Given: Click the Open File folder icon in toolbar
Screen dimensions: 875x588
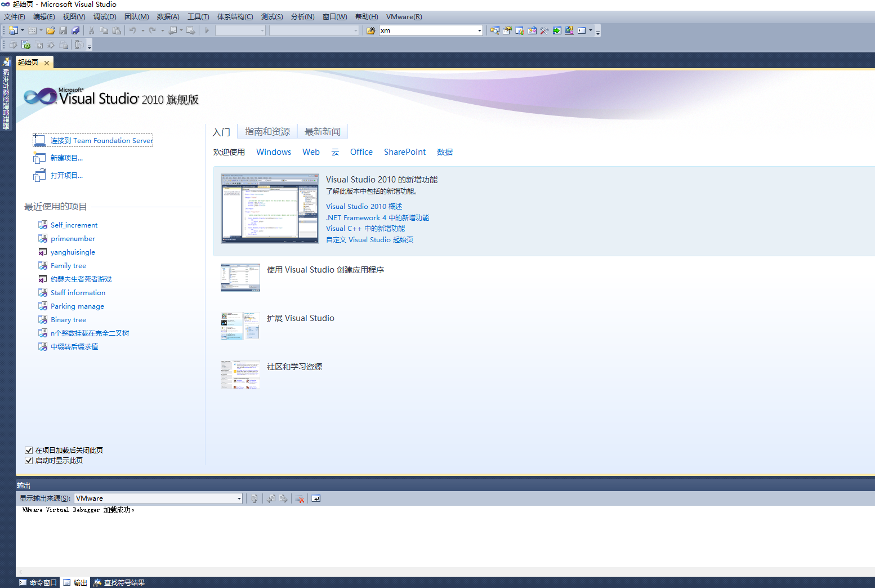Looking at the screenshot, I should pos(51,30).
